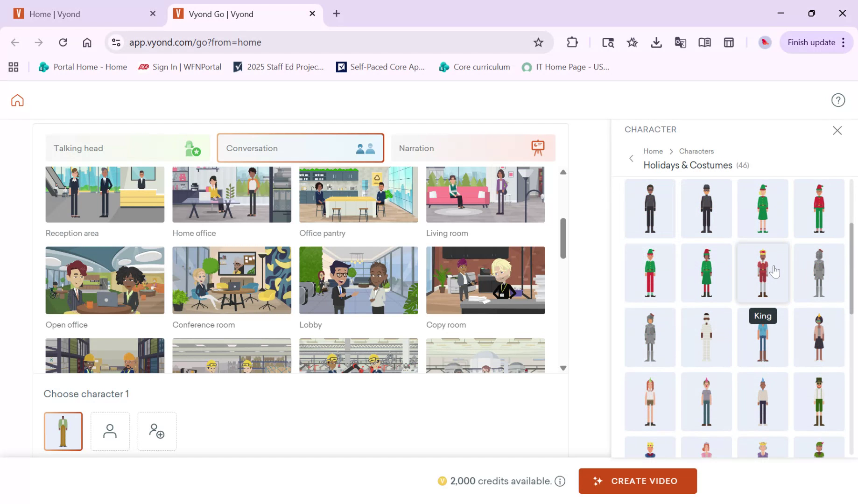Collapse the Character panel with the back chevron
The height and width of the screenshot is (504, 858).
pyautogui.click(x=631, y=158)
